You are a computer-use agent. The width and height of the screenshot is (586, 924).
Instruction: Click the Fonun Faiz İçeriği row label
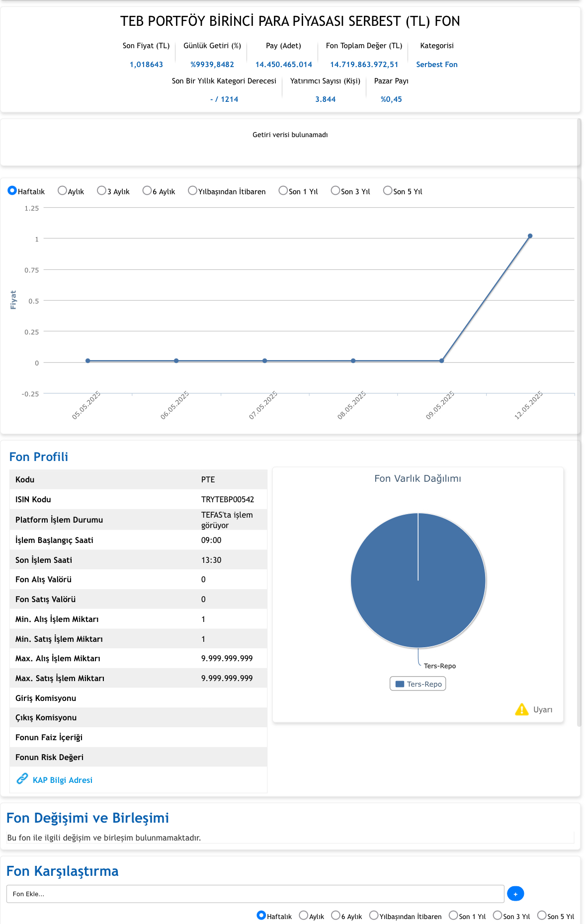49,737
